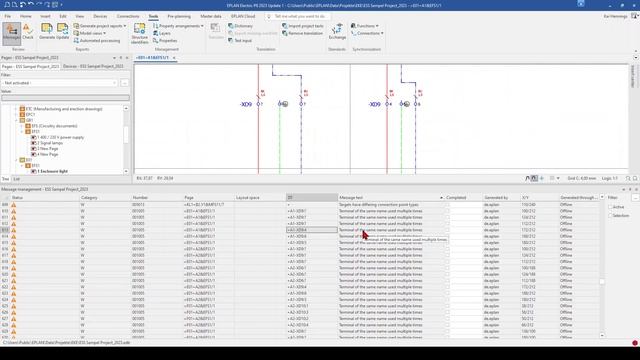640x360 pixels.
Task: Click the Generate reports icon
Action: pos(47,32)
